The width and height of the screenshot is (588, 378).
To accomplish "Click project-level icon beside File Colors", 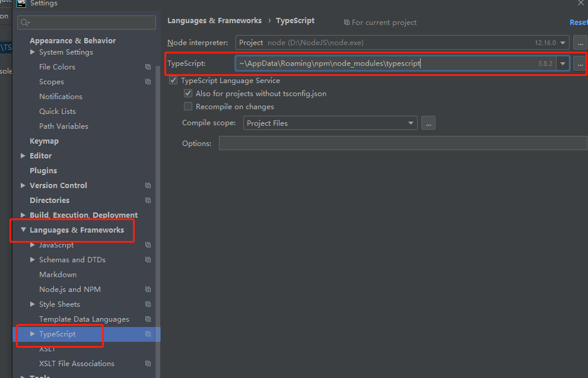I will [x=148, y=66].
